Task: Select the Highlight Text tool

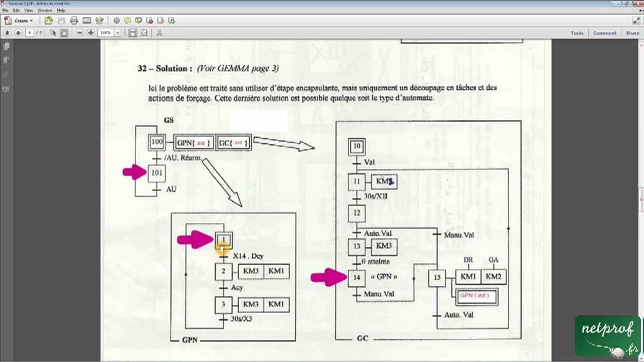Action: click(x=139, y=21)
